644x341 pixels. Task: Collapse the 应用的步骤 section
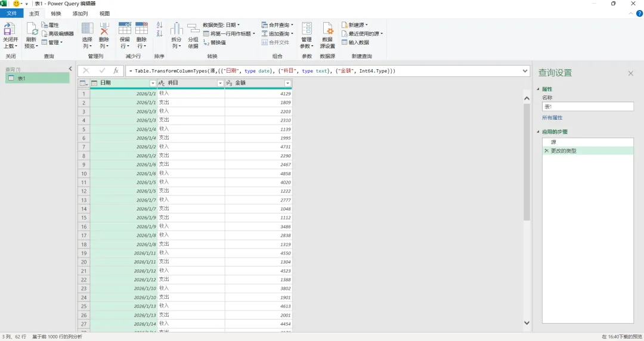pos(538,132)
